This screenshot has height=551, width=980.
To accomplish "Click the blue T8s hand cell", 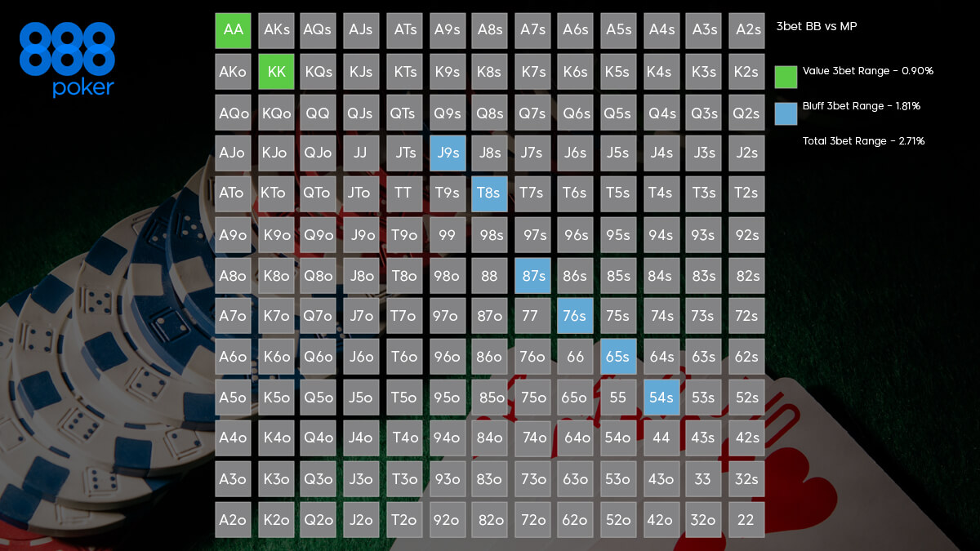I will (489, 193).
